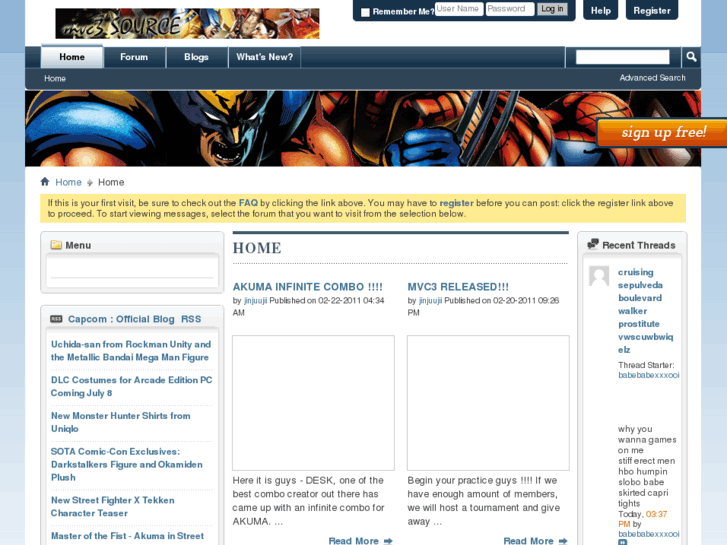
Task: Open the Blogs tab
Action: (196, 57)
